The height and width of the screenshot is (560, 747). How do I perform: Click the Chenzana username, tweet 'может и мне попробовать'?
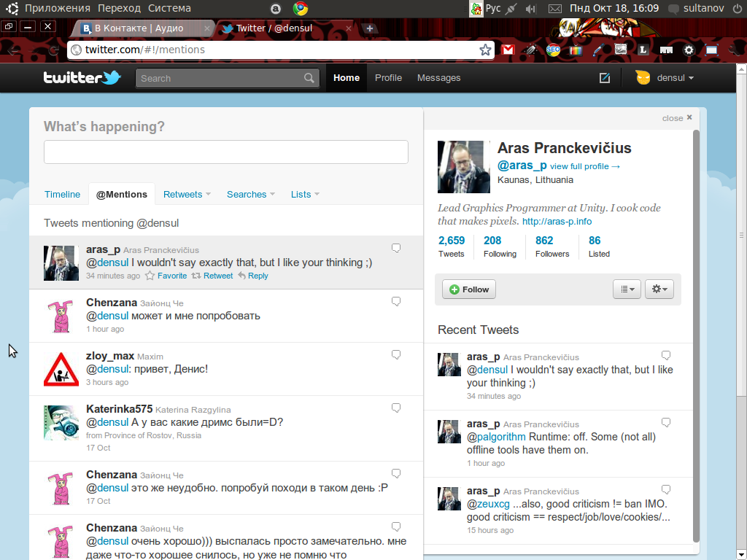tap(112, 303)
